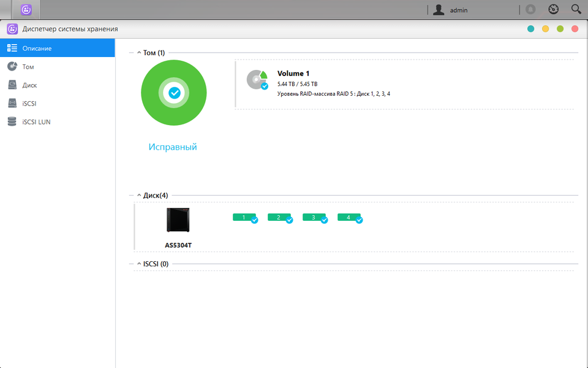Open the Storage Manager taskbar icon

click(26, 9)
